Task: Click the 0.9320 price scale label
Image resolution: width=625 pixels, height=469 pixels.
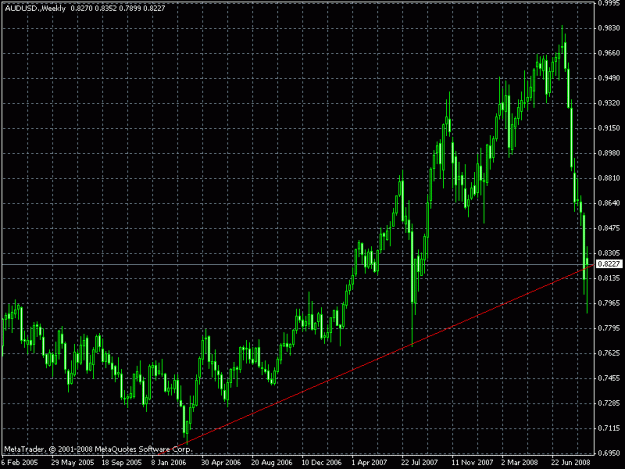Action: tap(609, 103)
